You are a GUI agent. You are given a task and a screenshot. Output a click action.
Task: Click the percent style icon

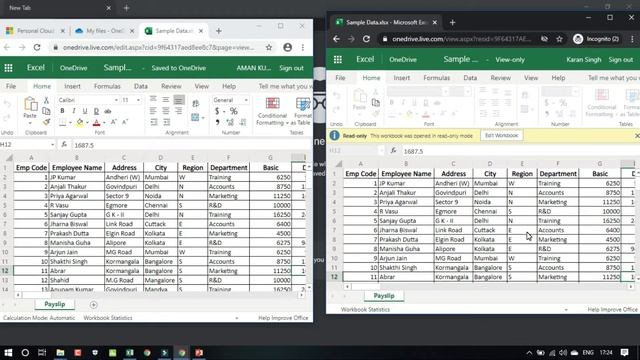point(233,111)
